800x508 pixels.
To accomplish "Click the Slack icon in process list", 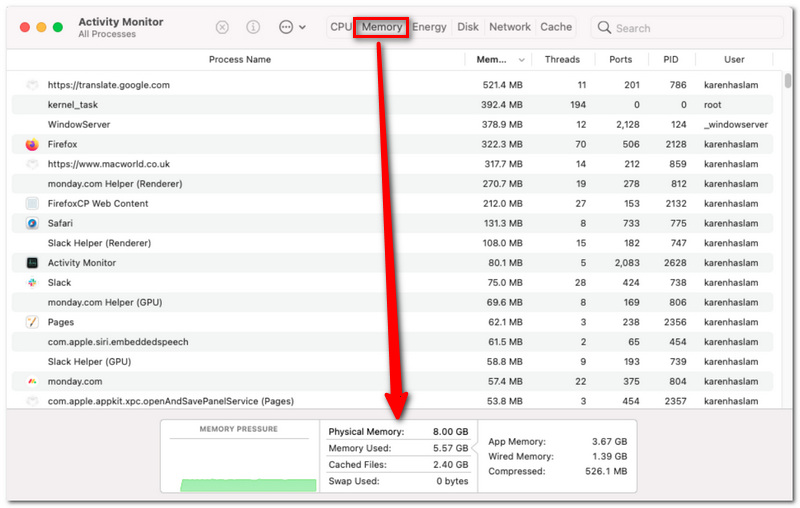I will pos(32,283).
